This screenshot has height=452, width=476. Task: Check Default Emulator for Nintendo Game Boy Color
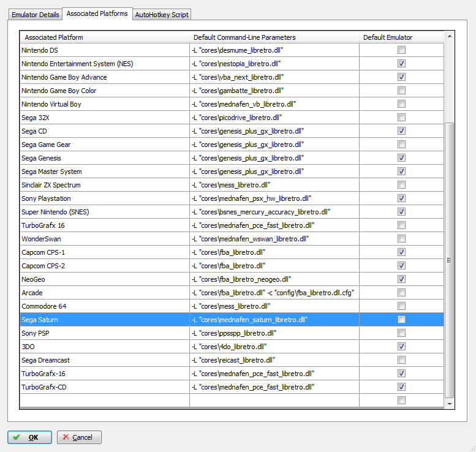tap(401, 91)
